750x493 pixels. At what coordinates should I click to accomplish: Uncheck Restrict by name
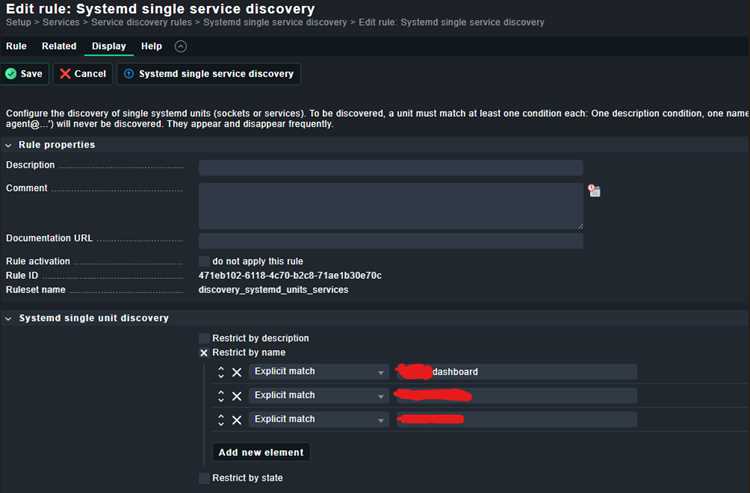[204, 353]
